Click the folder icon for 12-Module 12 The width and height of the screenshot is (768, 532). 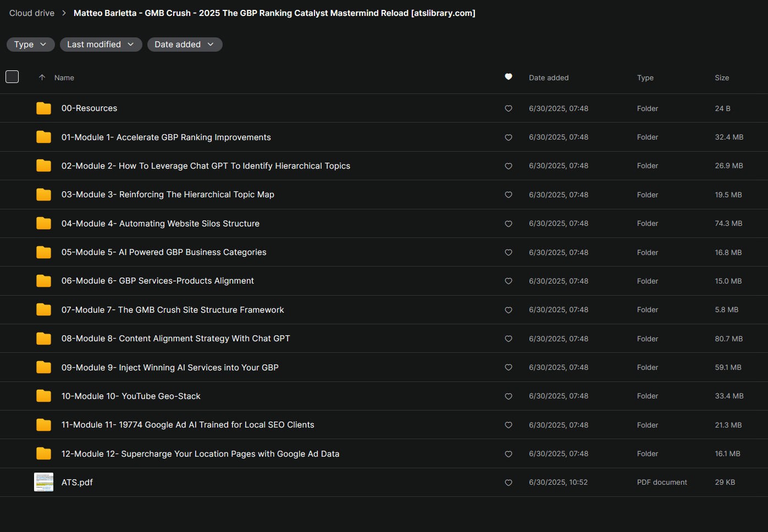pos(43,453)
